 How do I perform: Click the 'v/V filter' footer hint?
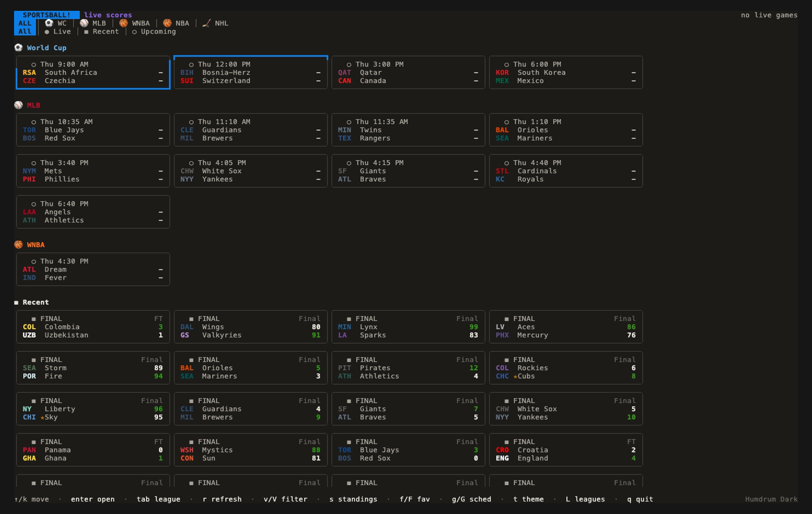point(285,499)
